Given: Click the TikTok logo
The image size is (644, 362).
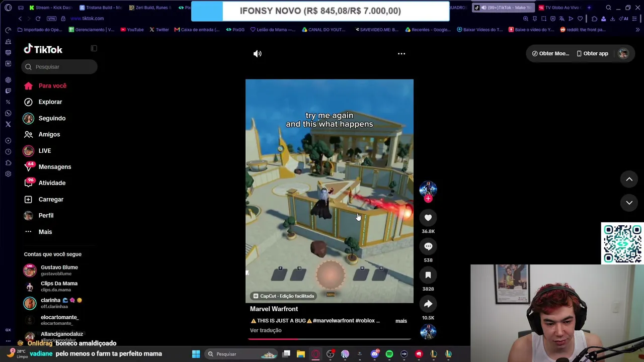Looking at the screenshot, I should click(x=43, y=49).
